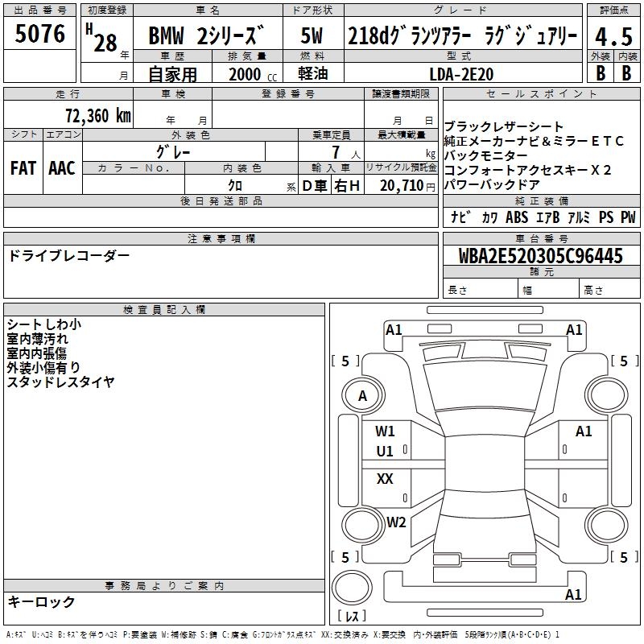Click the コンフォートアクセスキーX2 line
644x644 pixels.
(527, 170)
